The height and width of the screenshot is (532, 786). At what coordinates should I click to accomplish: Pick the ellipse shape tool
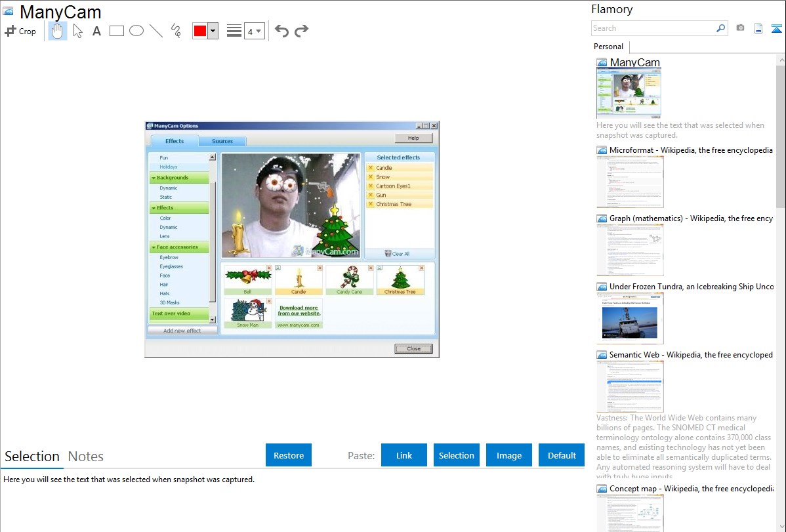136,31
